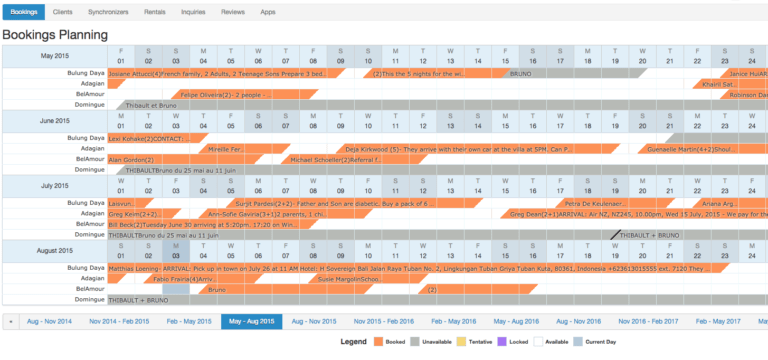
Task: Click the yellow Tentative legend swatch
Action: click(x=460, y=342)
